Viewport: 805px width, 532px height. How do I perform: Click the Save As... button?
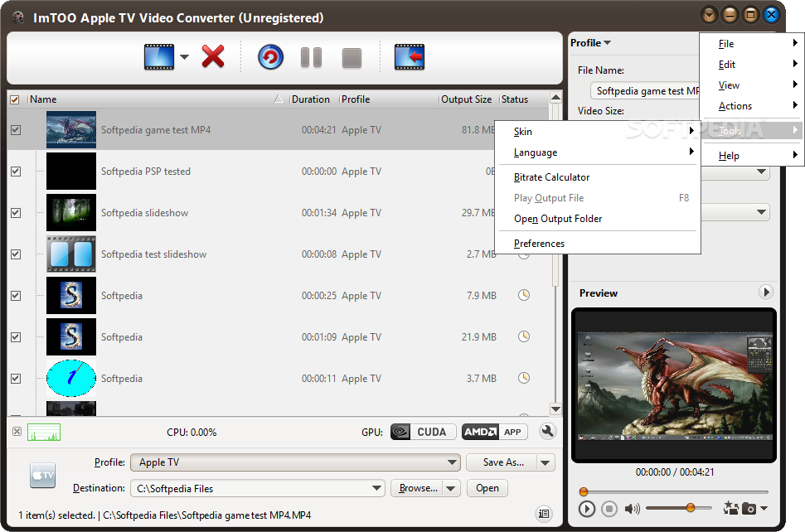[502, 462]
